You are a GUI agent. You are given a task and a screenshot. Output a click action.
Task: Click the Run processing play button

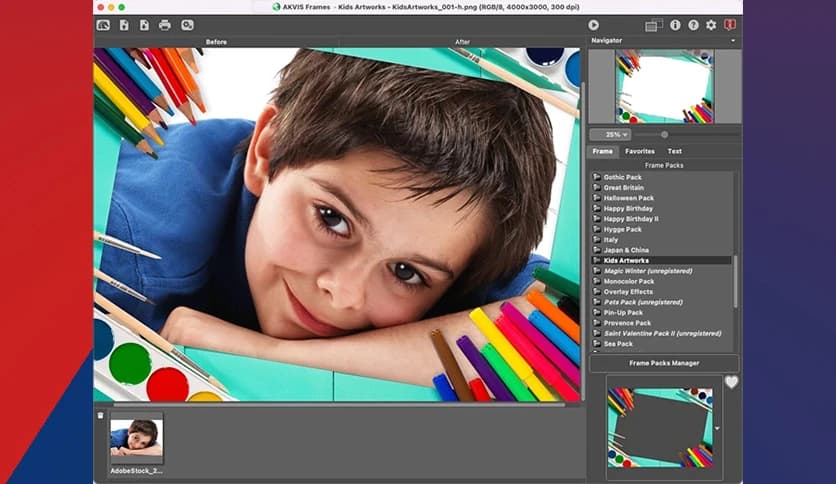[593, 25]
